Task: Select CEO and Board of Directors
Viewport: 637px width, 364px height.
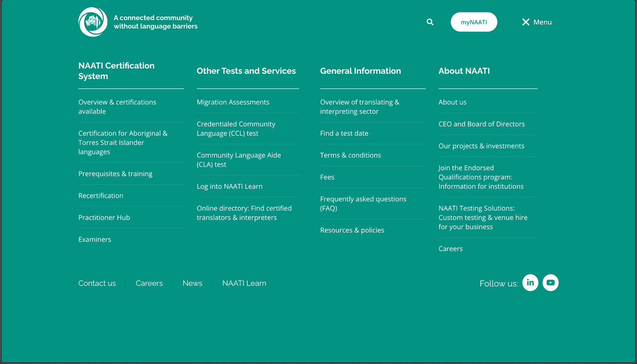Action: pos(481,124)
